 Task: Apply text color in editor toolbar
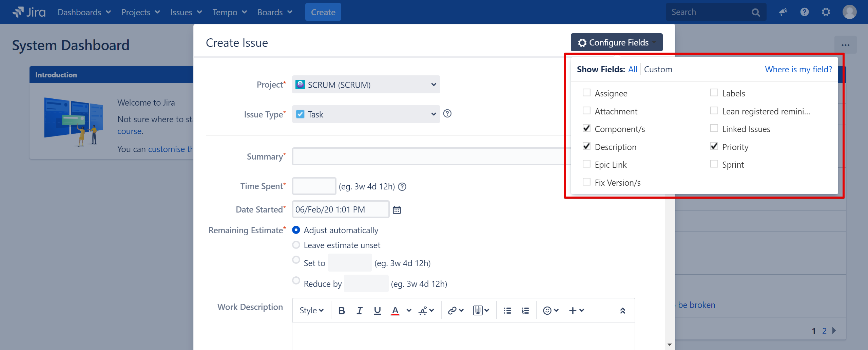point(395,311)
